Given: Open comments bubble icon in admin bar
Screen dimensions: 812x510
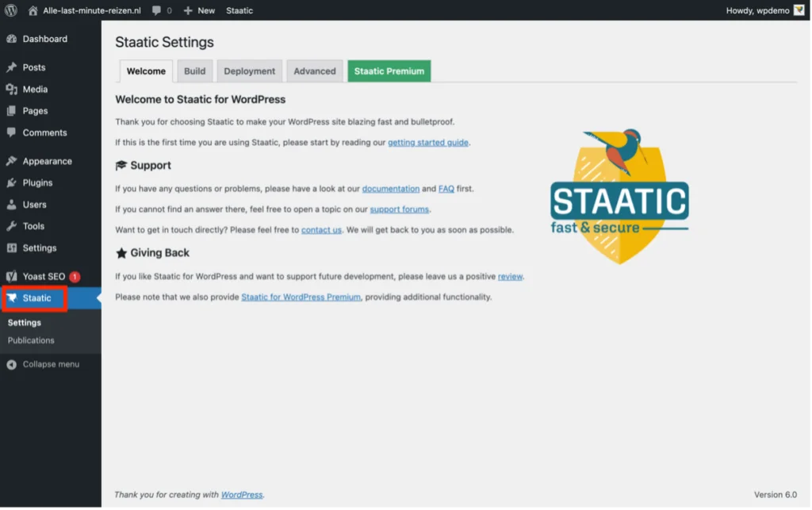Looking at the screenshot, I should tap(156, 10).
